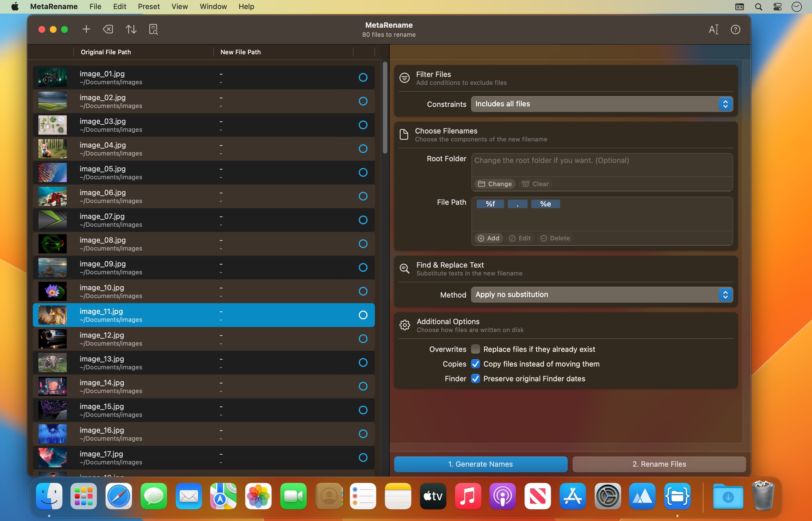This screenshot has height=521, width=812.
Task: Click the preview document icon in the toolbar
Action: tap(153, 29)
